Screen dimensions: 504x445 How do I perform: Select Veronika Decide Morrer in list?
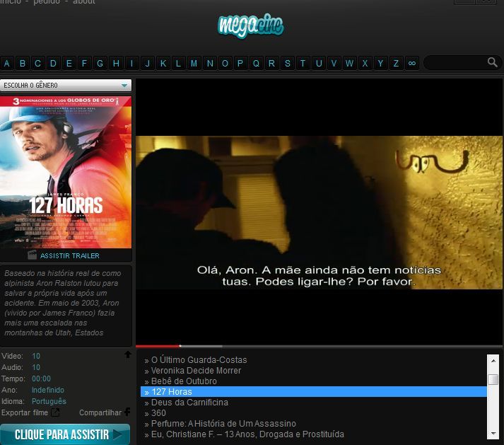click(196, 370)
